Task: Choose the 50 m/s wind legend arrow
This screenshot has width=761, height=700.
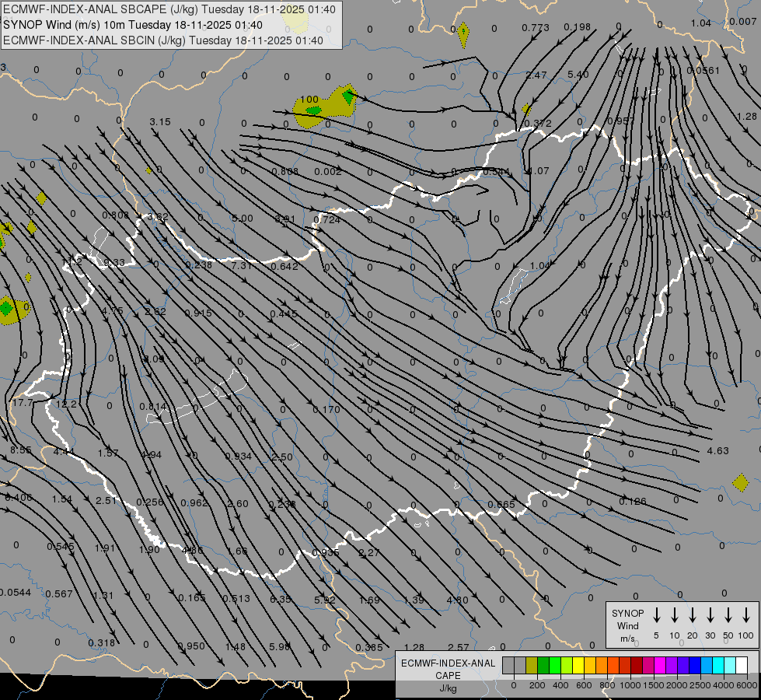Action: [x=728, y=615]
